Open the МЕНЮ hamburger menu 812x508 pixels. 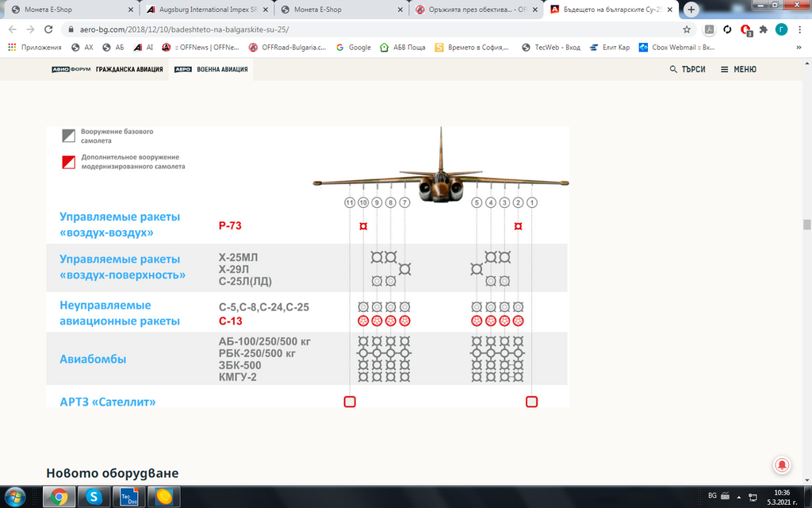pyautogui.click(x=738, y=69)
